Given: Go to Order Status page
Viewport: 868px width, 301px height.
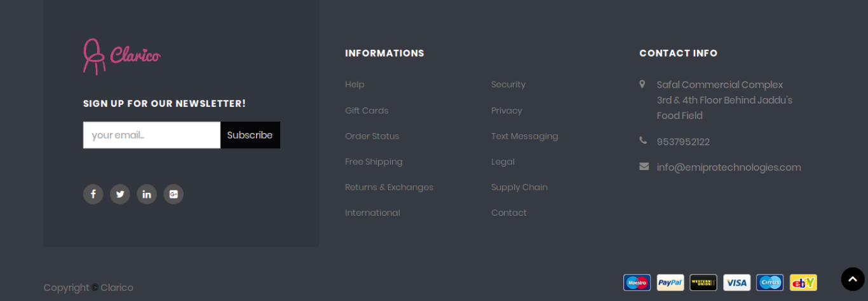Looking at the screenshot, I should pos(372,136).
